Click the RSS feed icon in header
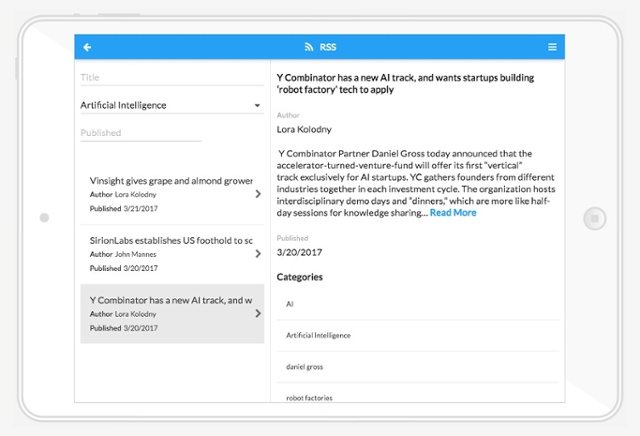This screenshot has width=640, height=436. click(x=309, y=47)
